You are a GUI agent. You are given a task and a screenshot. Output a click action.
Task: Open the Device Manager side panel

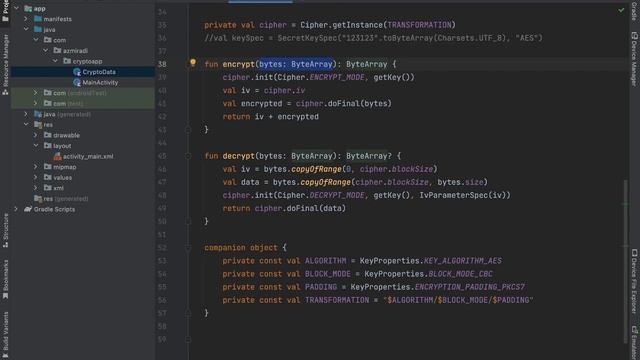tap(634, 59)
